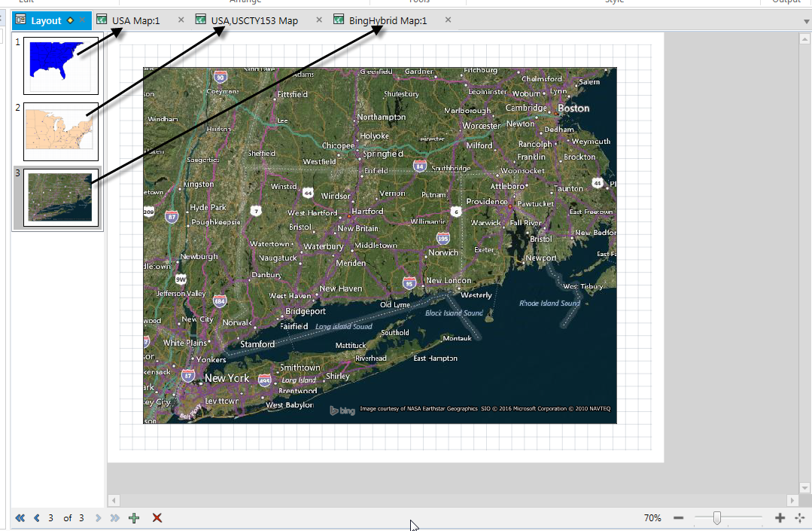Open the USA Map:1 tab
812x531 pixels.
click(135, 21)
